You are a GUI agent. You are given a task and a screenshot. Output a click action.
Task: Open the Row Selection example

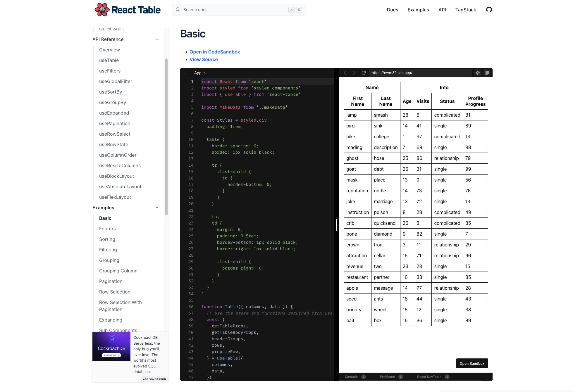click(x=115, y=292)
